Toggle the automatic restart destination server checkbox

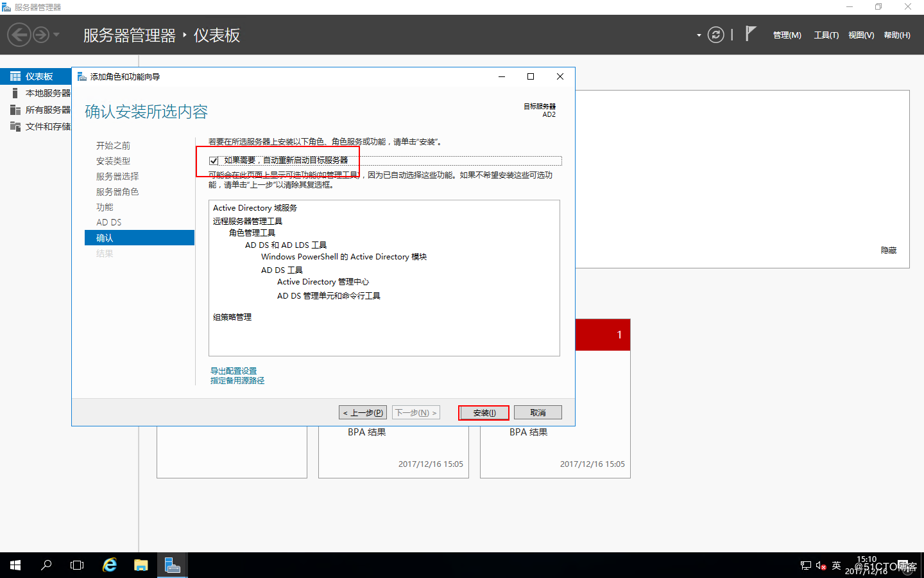pyautogui.click(x=214, y=161)
